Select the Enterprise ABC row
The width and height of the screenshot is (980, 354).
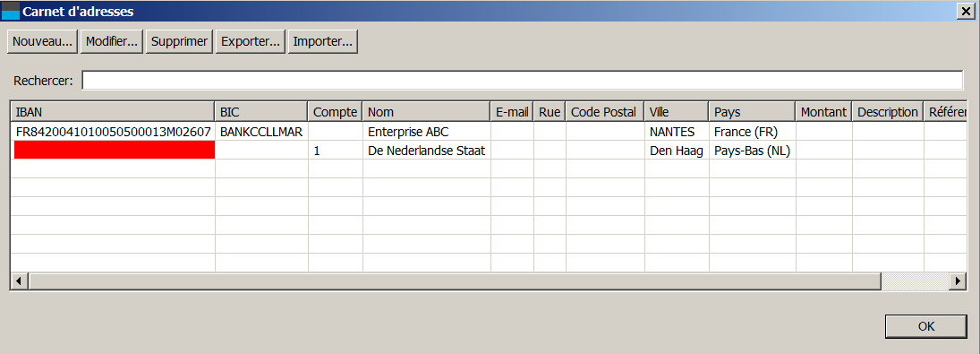click(490, 132)
